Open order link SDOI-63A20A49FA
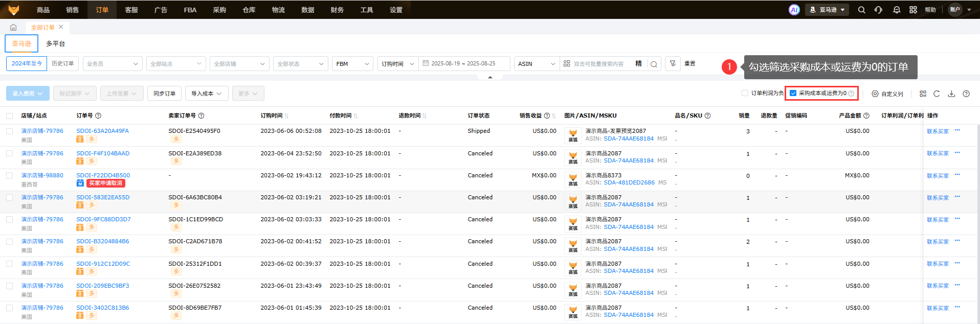 [102, 131]
